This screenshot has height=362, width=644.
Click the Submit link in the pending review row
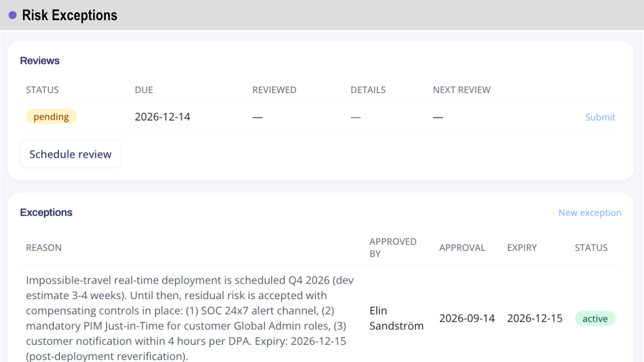(600, 117)
